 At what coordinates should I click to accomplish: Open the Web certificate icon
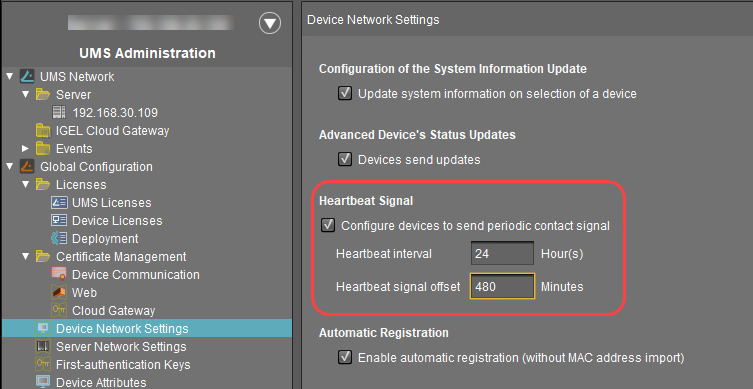(59, 292)
